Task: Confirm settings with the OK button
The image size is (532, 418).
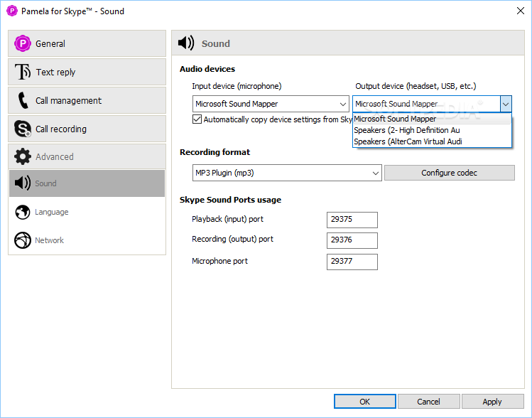Action: pyautogui.click(x=365, y=402)
